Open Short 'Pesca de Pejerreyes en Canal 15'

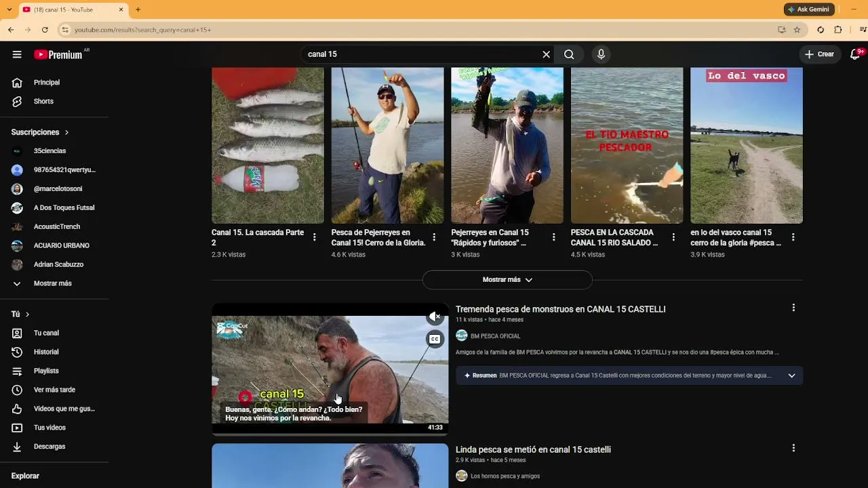coord(387,145)
